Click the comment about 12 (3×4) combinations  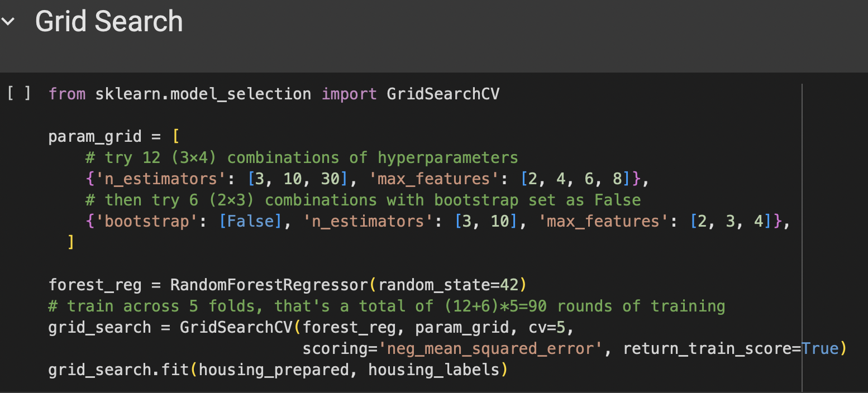[302, 158]
